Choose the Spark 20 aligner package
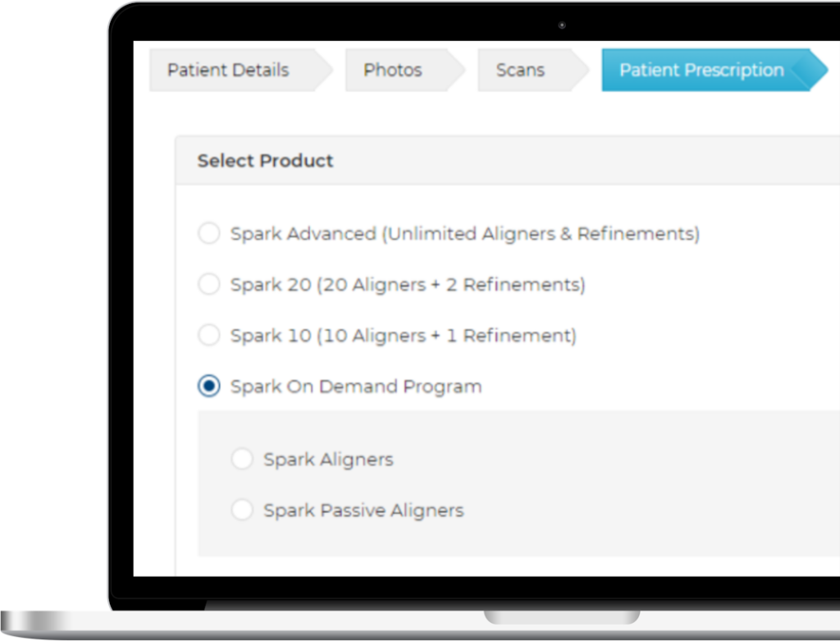 pos(208,284)
